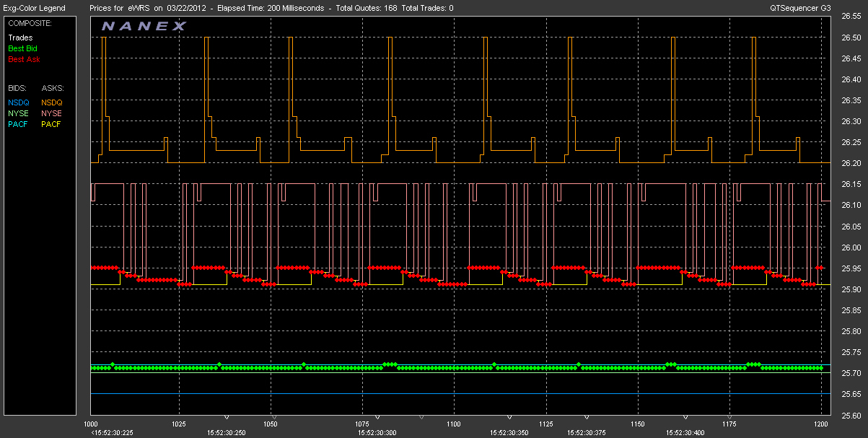Select the red Best Ask legend entry
The width and height of the screenshot is (868, 438).
(25, 59)
